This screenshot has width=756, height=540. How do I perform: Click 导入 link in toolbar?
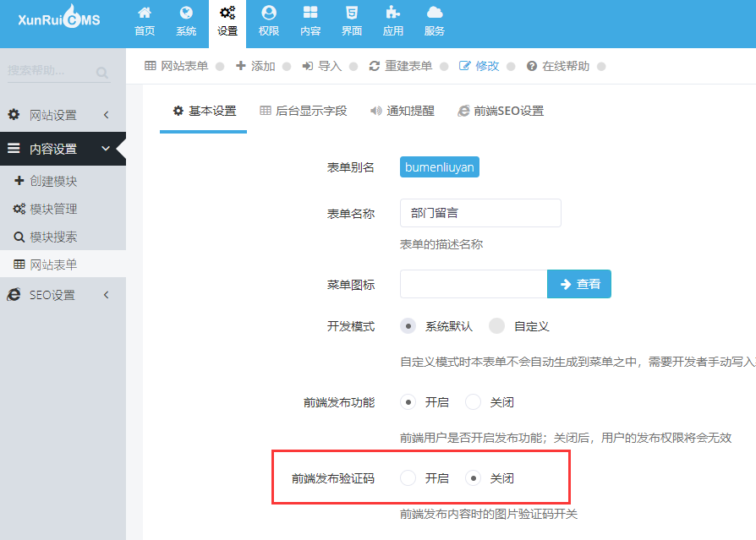tap(330, 66)
